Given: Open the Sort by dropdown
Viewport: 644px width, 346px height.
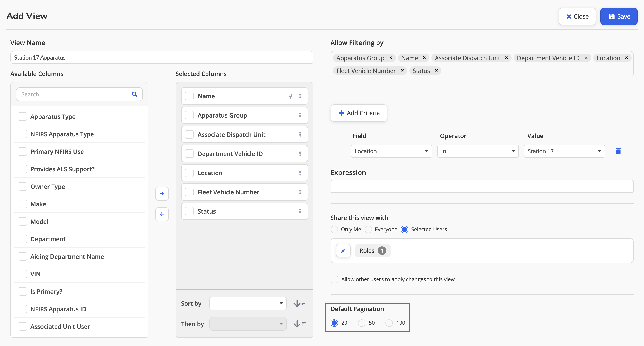Looking at the screenshot, I should click(248, 303).
